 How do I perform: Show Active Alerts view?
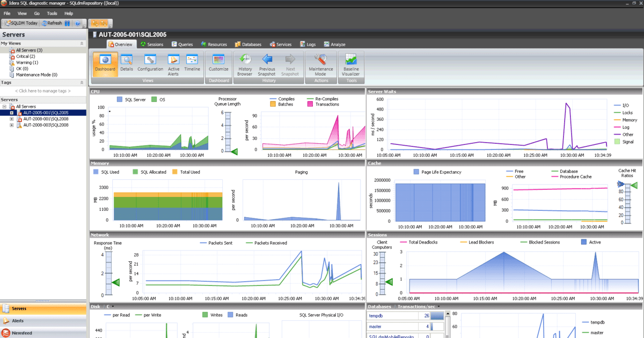[x=174, y=63]
